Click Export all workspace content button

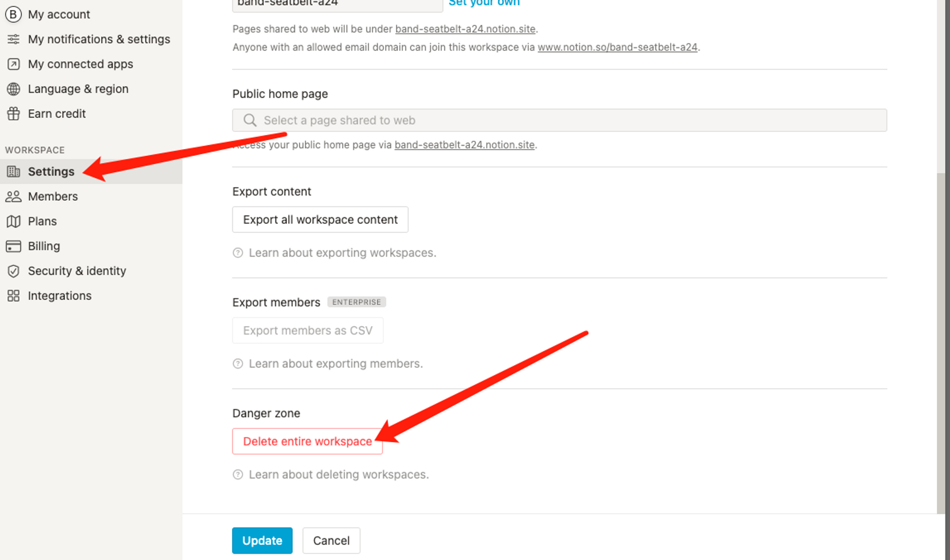click(x=320, y=219)
